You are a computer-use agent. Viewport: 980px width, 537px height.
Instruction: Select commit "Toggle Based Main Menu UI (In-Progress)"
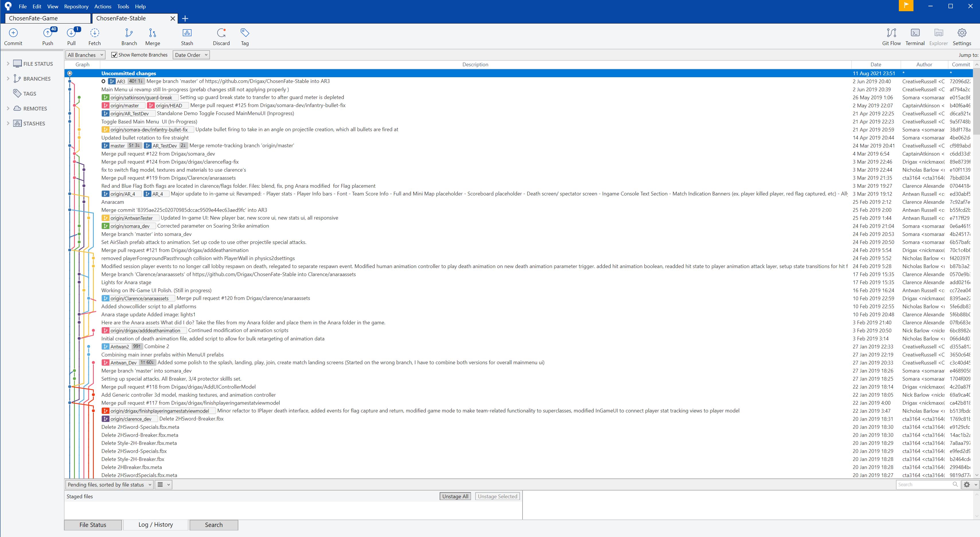pyautogui.click(x=519, y=121)
